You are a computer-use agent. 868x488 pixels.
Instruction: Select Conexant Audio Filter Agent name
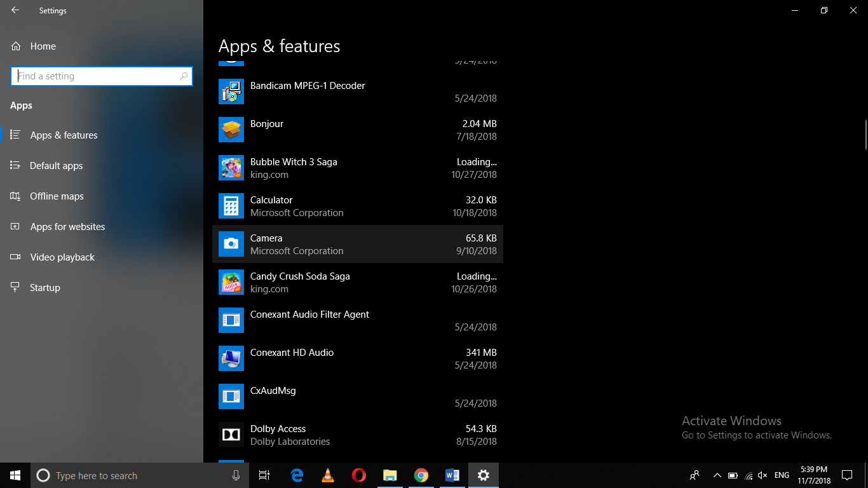point(309,315)
